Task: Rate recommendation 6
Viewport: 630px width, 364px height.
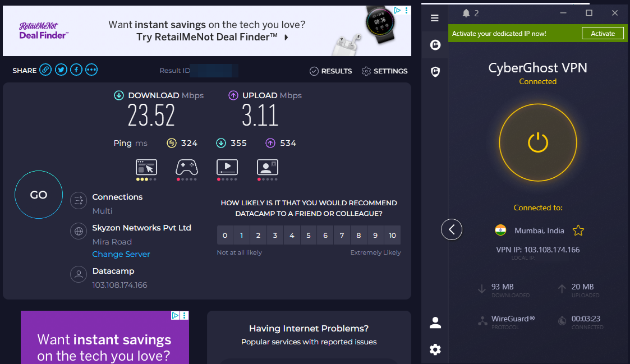Action: (x=325, y=236)
